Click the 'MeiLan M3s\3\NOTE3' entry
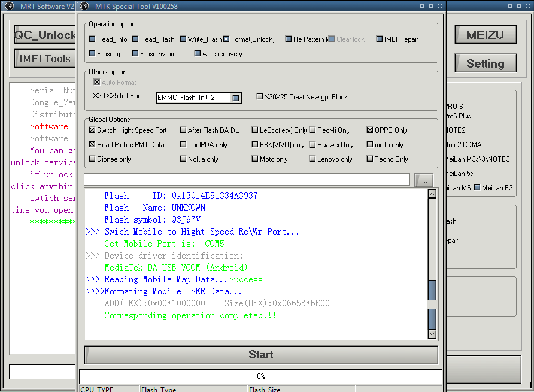534x392 pixels. pyautogui.click(x=478, y=159)
